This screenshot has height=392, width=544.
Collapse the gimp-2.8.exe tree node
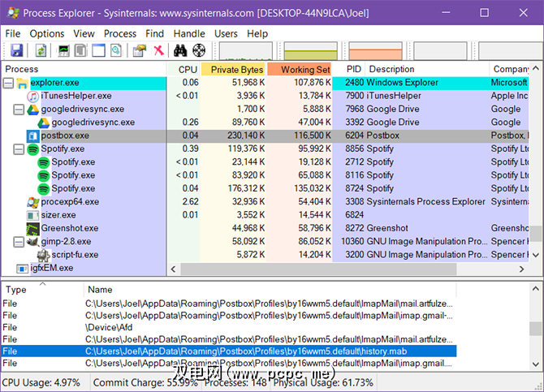coord(19,242)
